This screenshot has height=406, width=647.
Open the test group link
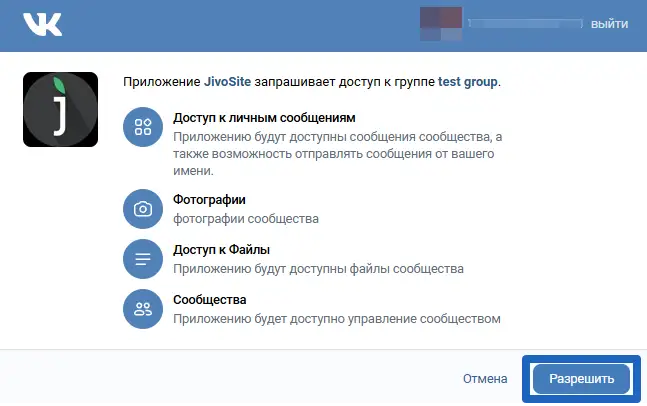pyautogui.click(x=468, y=82)
